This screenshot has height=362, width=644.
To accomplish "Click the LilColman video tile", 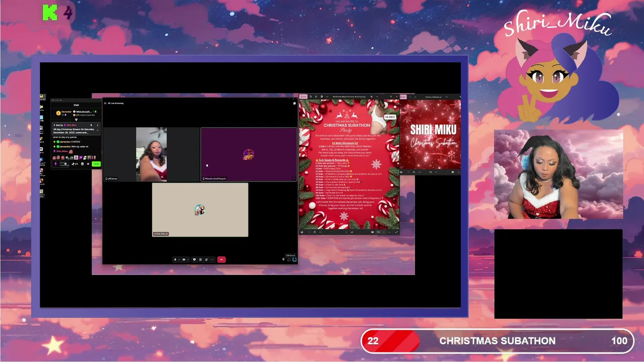I will click(x=151, y=154).
